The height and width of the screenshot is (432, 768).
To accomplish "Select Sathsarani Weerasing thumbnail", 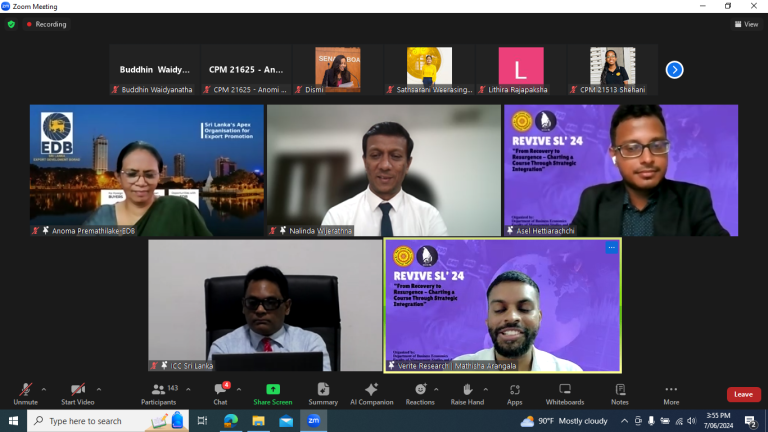I will point(429,70).
